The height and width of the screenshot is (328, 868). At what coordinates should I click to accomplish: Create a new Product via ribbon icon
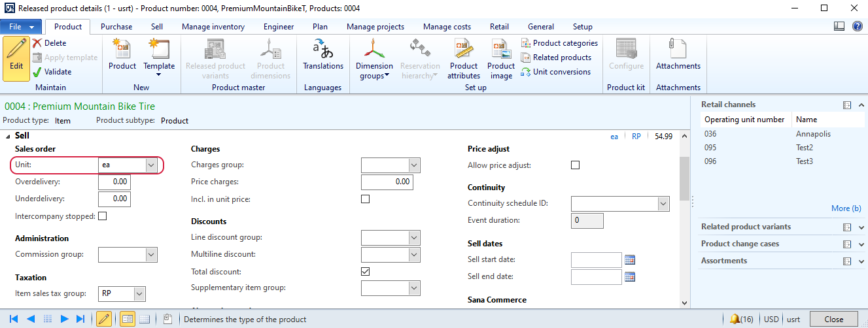pyautogui.click(x=122, y=55)
